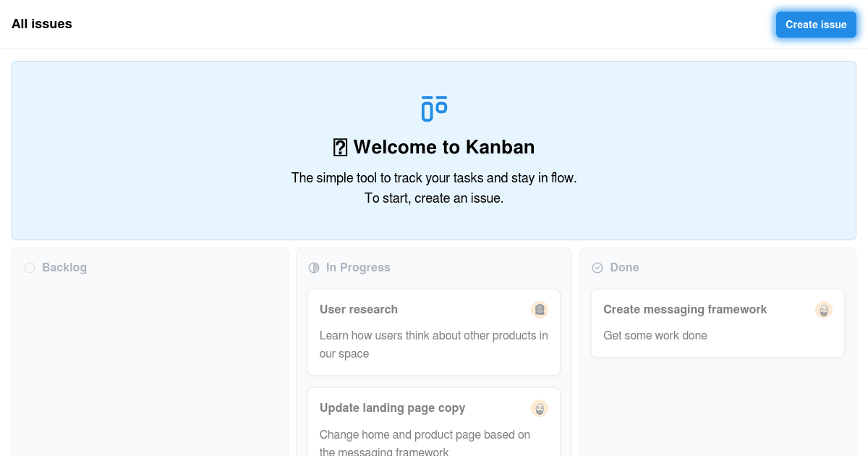This screenshot has height=456, width=868.
Task: Select the In Progress column header
Action: point(358,267)
